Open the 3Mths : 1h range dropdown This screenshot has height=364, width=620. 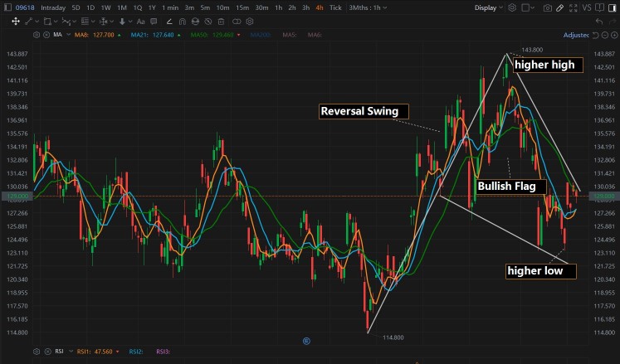pos(368,7)
